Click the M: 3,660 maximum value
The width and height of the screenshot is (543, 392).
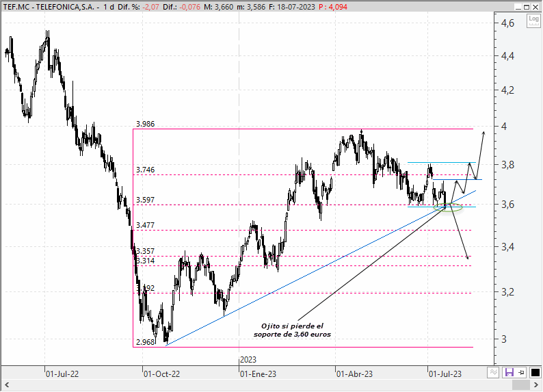coord(219,7)
